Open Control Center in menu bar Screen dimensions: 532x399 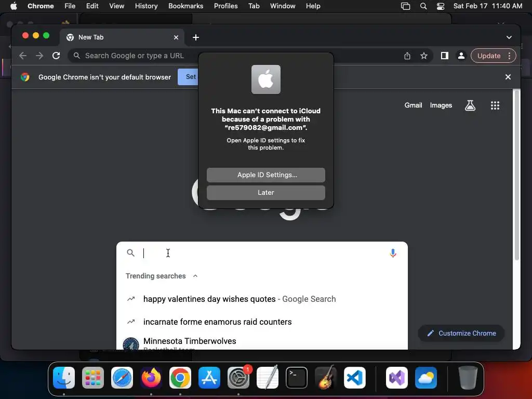(x=441, y=6)
